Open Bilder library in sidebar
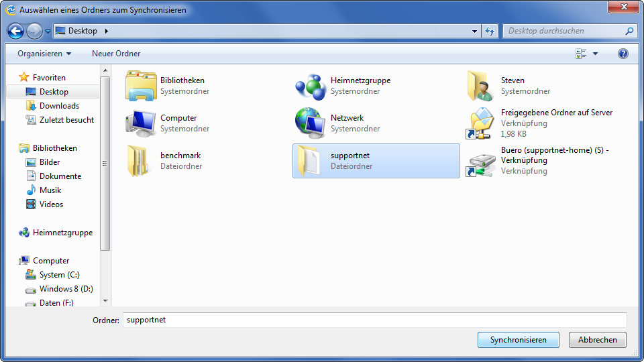Screen dimensions: 644x362 click(x=50, y=162)
